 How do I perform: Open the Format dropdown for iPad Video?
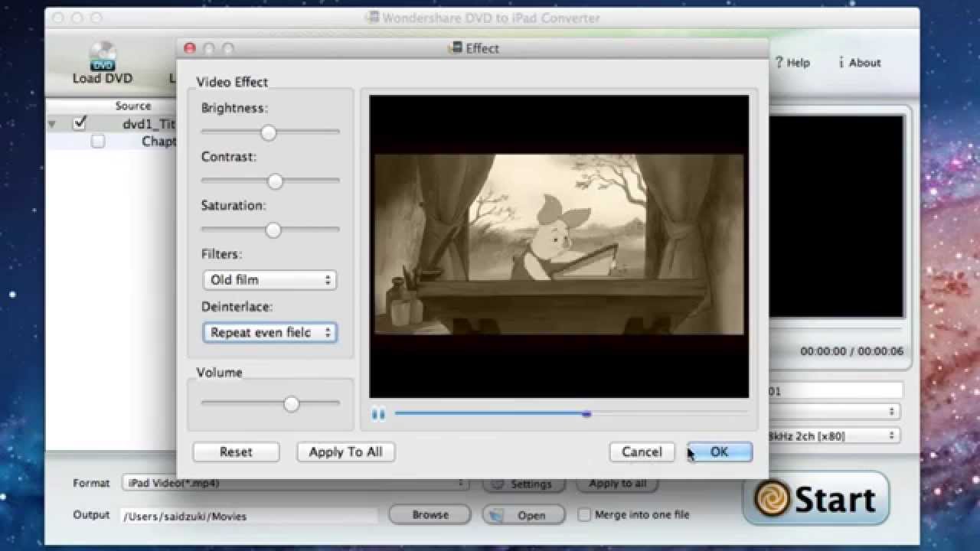click(x=295, y=483)
